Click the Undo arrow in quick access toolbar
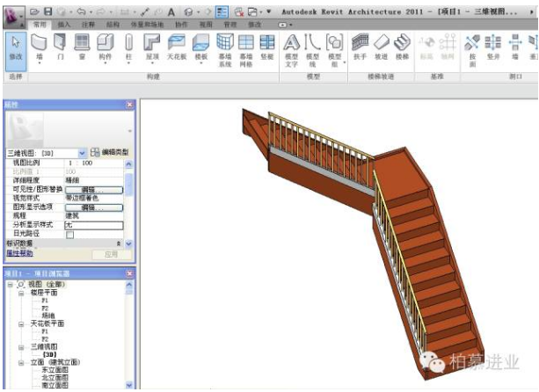 tap(81, 12)
